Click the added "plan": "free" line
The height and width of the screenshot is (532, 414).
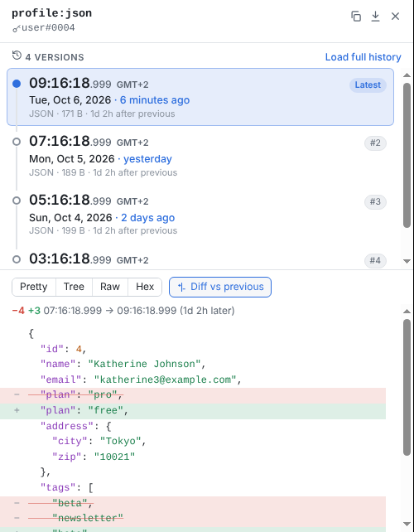click(193, 410)
